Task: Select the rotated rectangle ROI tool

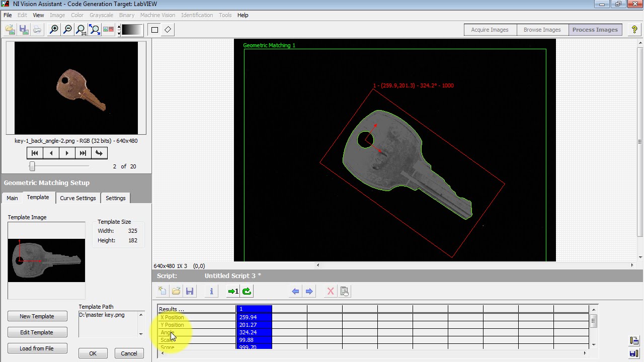Action: click(x=168, y=30)
